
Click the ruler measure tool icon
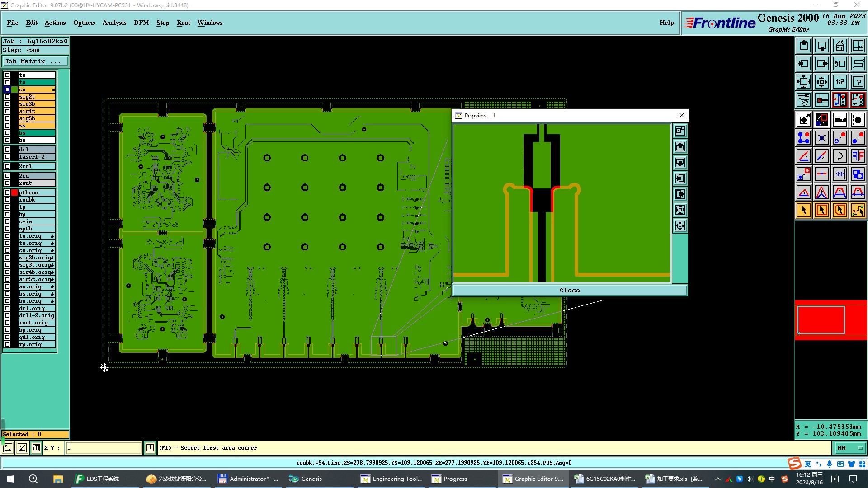point(840,120)
